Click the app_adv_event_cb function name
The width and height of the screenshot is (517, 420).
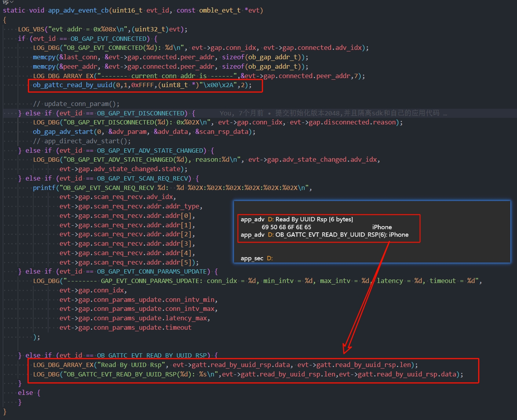(x=78, y=10)
